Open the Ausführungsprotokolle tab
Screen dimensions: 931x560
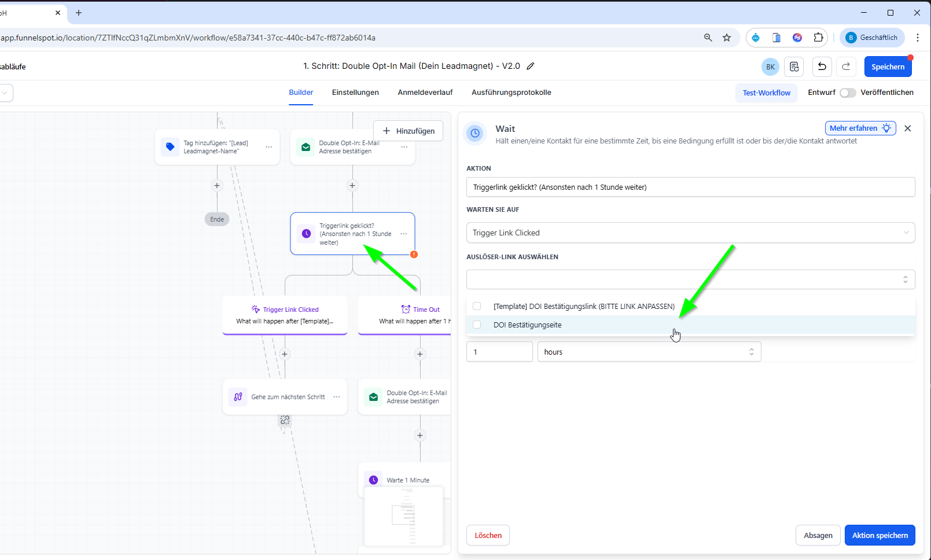tap(512, 93)
